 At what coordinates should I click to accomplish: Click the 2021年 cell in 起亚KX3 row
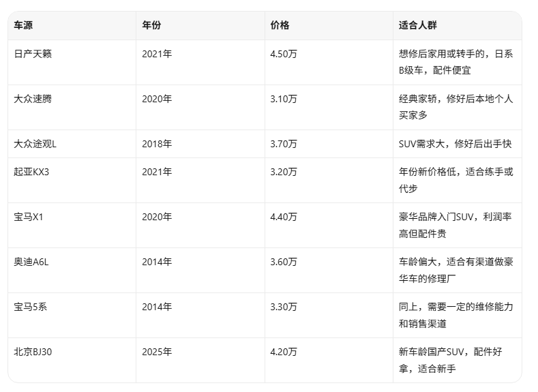point(200,181)
